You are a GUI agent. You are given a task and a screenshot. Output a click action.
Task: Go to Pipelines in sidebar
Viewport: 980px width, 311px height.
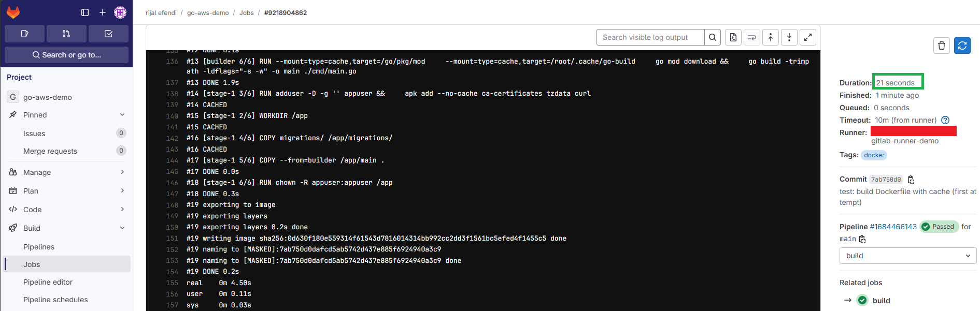[x=39, y=247]
